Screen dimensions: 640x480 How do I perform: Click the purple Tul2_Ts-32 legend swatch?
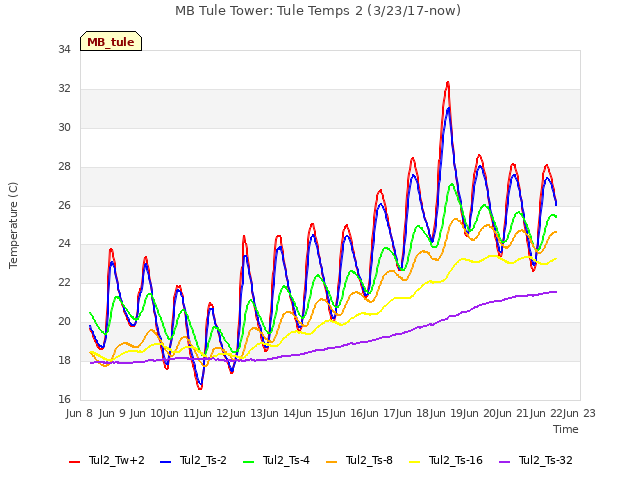coord(505,461)
